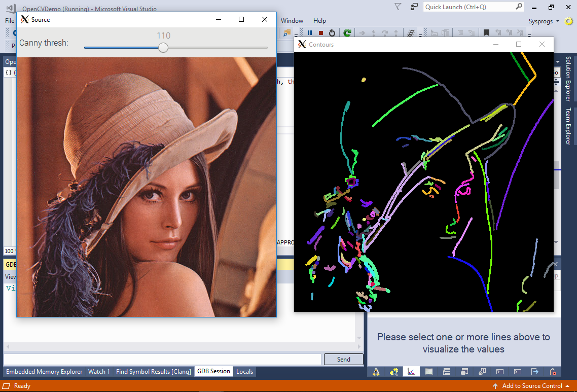577x392 pixels.
Task: Expand the overflow arrow right of the hash-lines icon
Action: (420, 35)
